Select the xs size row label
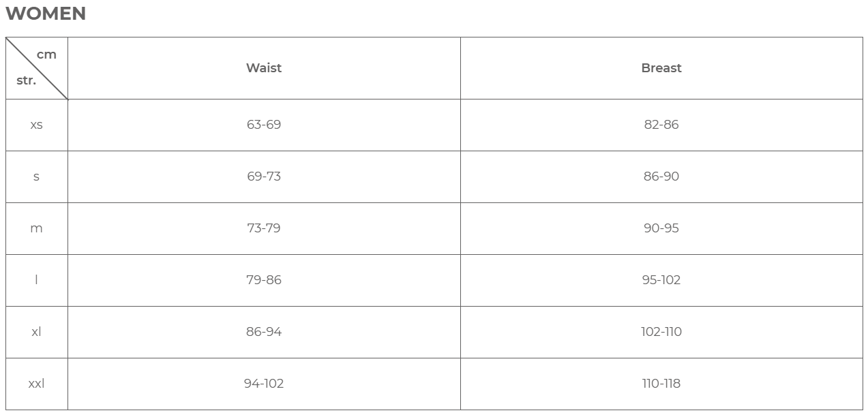The height and width of the screenshot is (415, 868). [x=37, y=125]
